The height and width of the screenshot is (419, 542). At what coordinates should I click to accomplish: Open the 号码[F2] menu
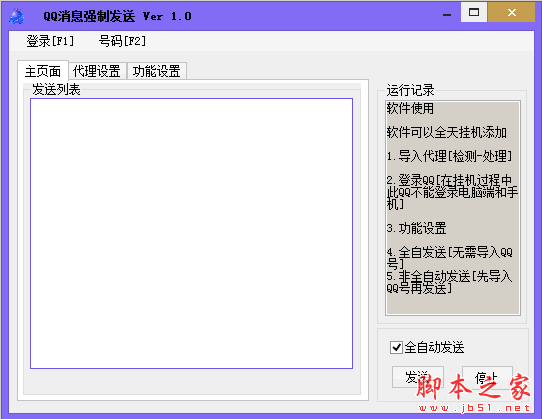[122, 41]
